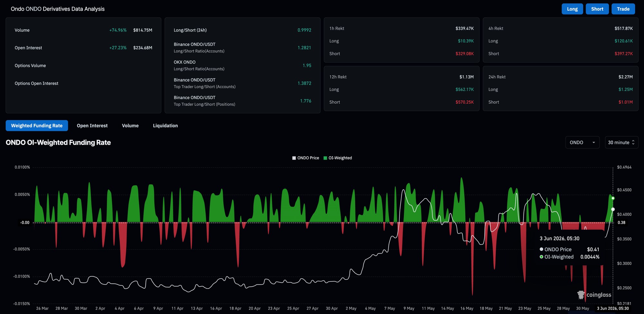
Task: Click the 0.0044% OI-Weighted tooltip value
Action: tap(590, 257)
